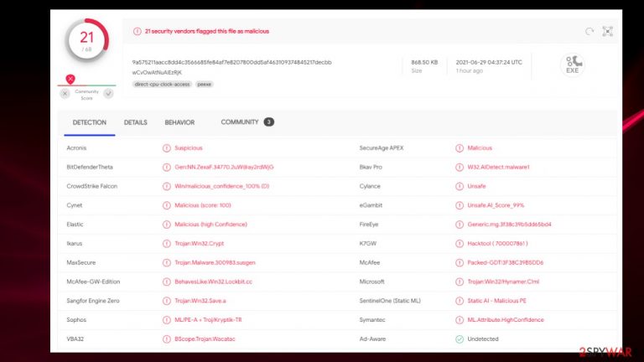644x362 pixels.
Task: Click the COMMUNITY count badge 3
Action: pos(268,122)
